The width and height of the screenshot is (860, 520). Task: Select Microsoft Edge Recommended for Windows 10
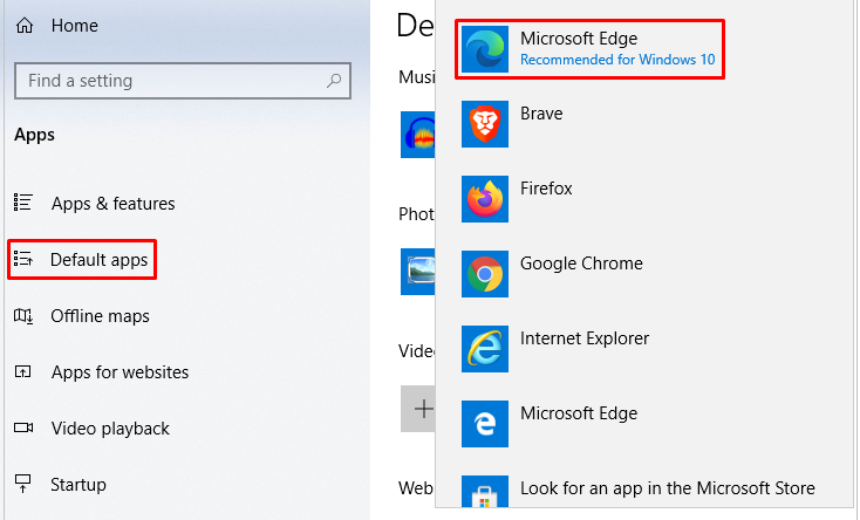(590, 49)
